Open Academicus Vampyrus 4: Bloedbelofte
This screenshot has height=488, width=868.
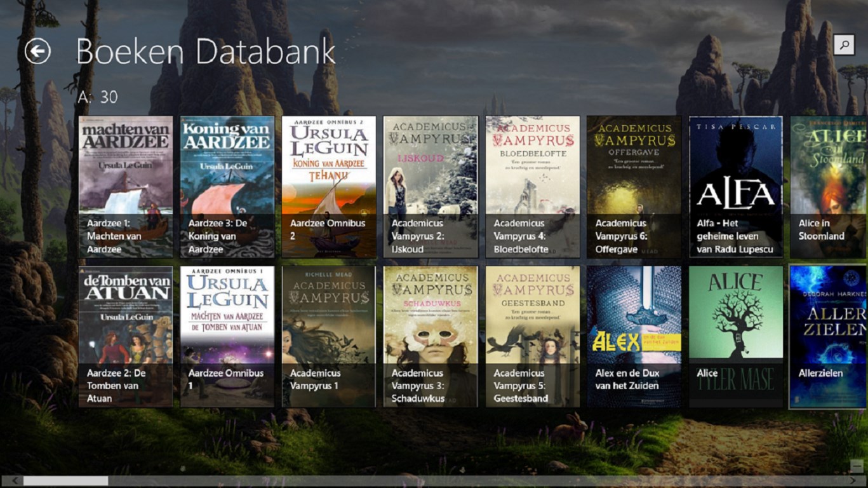tap(533, 187)
